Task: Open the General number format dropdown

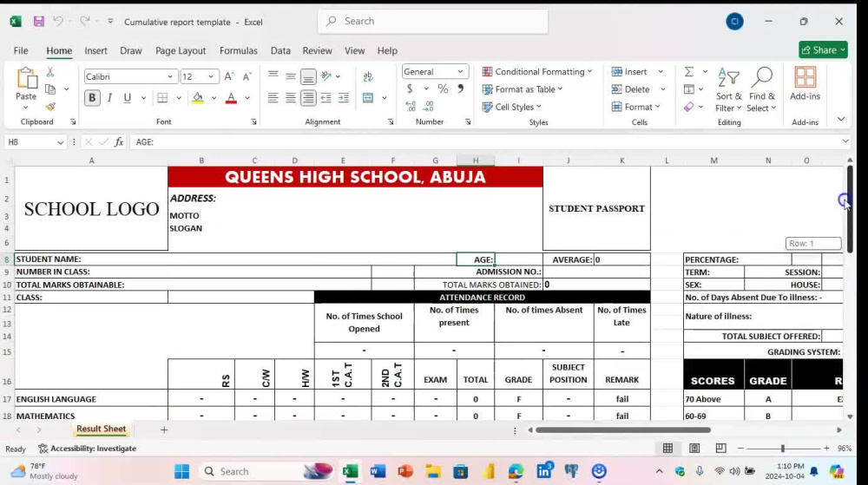Action: coord(460,72)
